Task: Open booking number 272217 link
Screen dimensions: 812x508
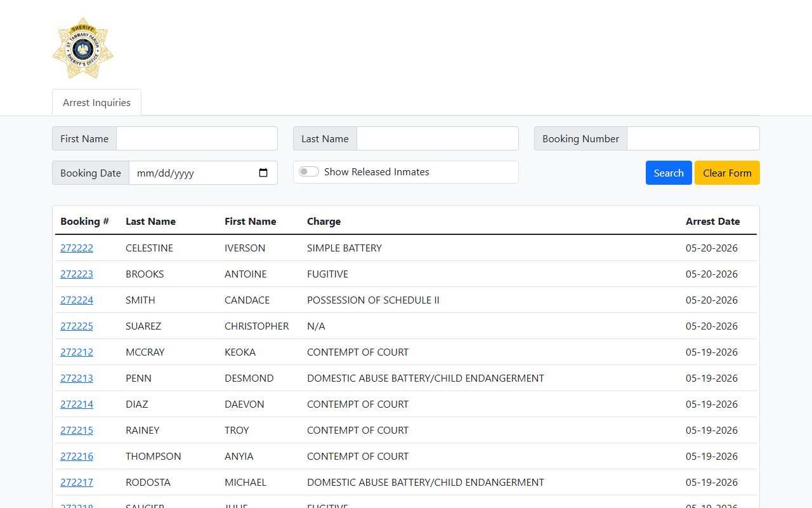Action: point(77,482)
